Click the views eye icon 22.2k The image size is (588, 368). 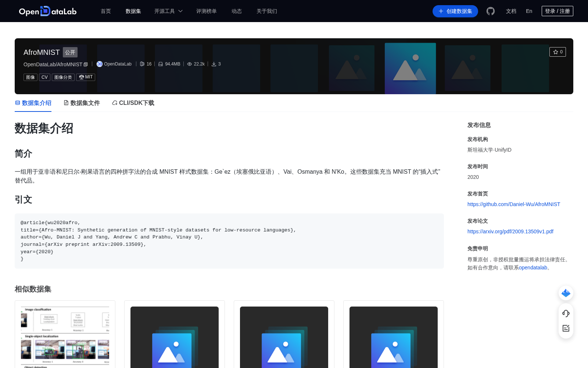pos(190,64)
